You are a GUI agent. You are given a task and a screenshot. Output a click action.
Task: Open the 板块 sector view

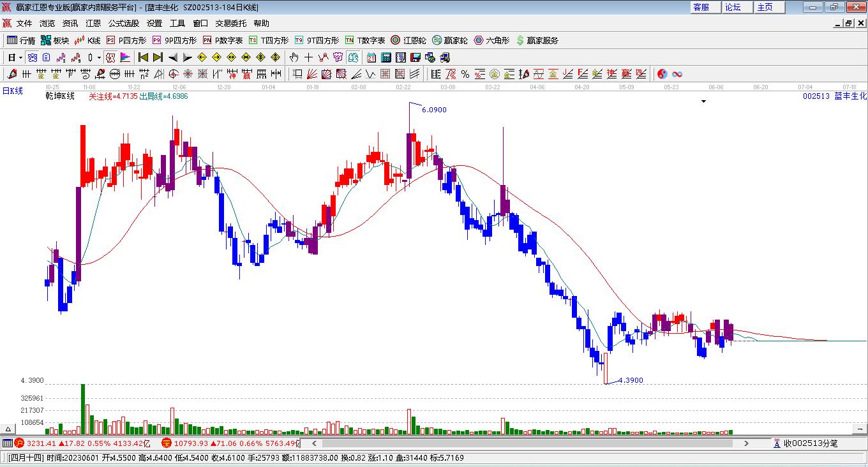(x=55, y=40)
